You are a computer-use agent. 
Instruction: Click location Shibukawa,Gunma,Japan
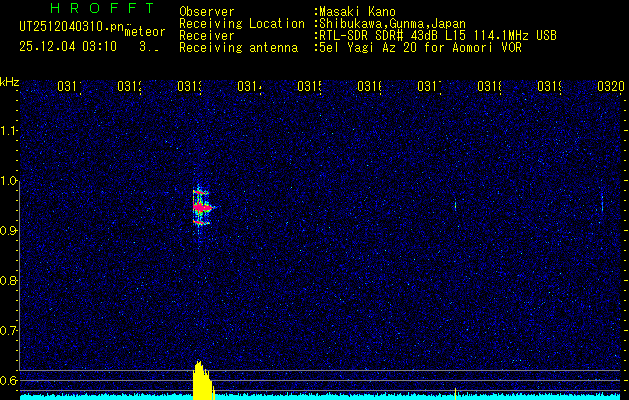(392, 24)
